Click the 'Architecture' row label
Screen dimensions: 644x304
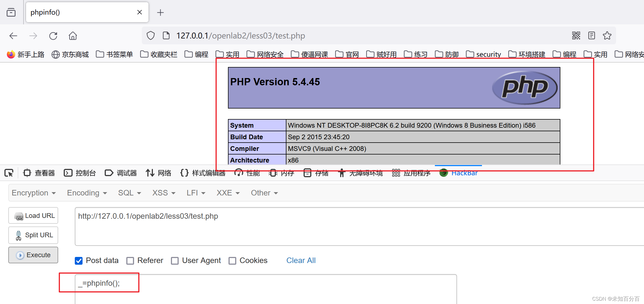pos(250,160)
